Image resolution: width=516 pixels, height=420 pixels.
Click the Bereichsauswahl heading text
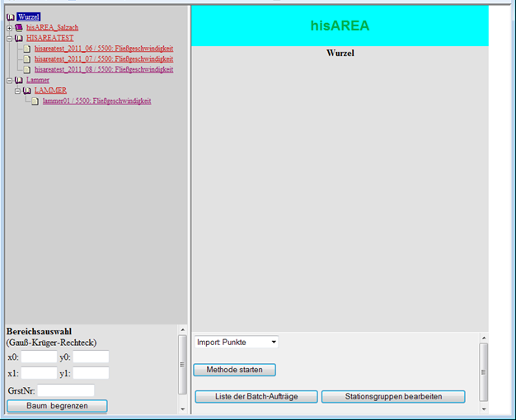tap(40, 331)
